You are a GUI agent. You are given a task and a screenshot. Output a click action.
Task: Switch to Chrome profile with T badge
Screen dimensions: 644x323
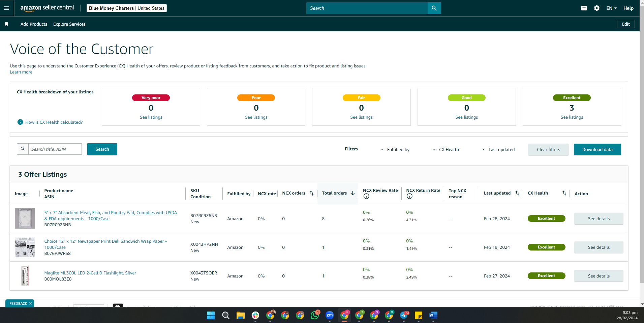[x=359, y=315]
